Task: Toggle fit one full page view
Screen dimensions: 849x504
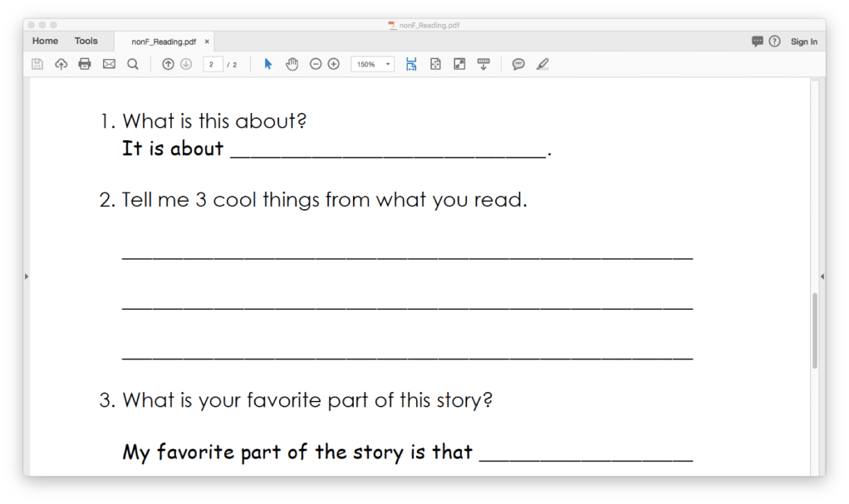Action: (435, 64)
